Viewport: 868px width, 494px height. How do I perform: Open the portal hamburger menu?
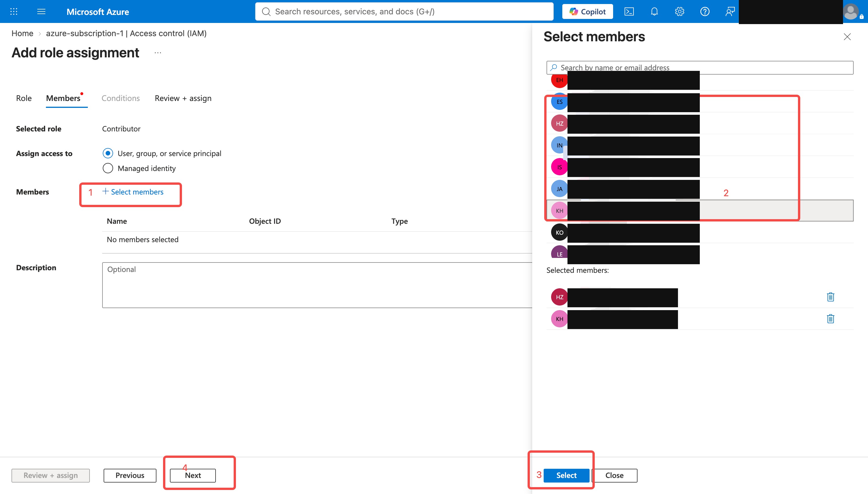[x=41, y=11]
